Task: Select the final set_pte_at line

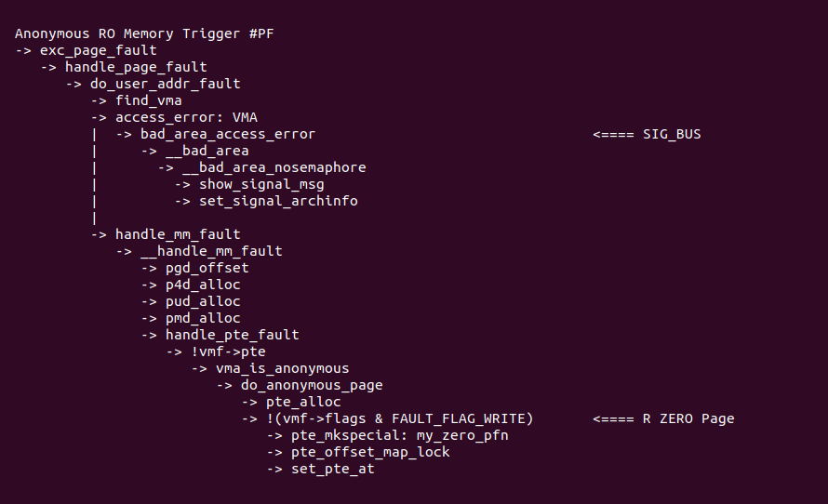Action: click(333, 469)
